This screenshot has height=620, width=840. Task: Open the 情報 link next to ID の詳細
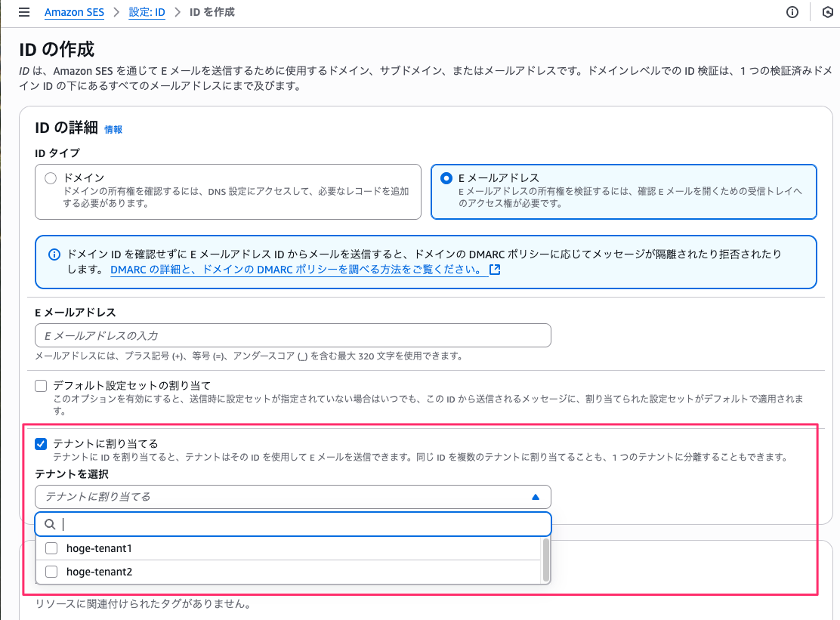(113, 130)
